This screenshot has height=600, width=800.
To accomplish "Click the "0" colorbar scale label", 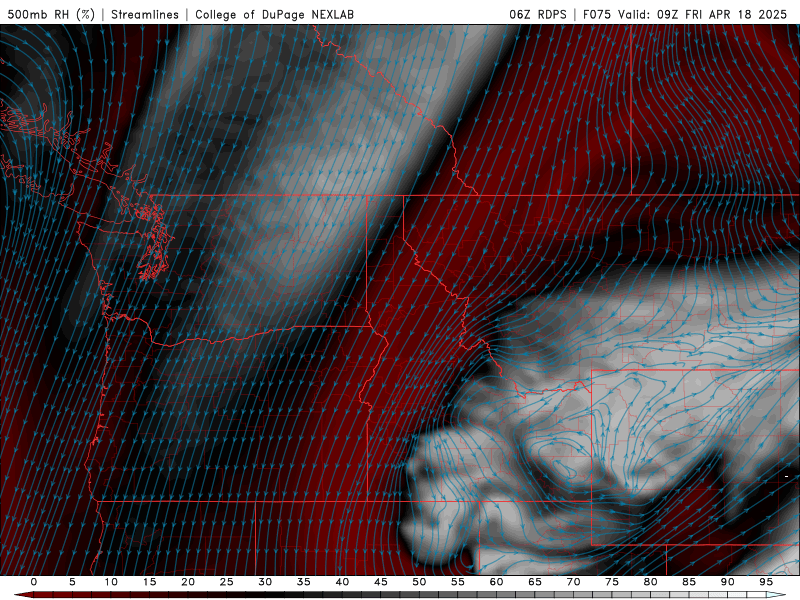I will click(34, 582).
